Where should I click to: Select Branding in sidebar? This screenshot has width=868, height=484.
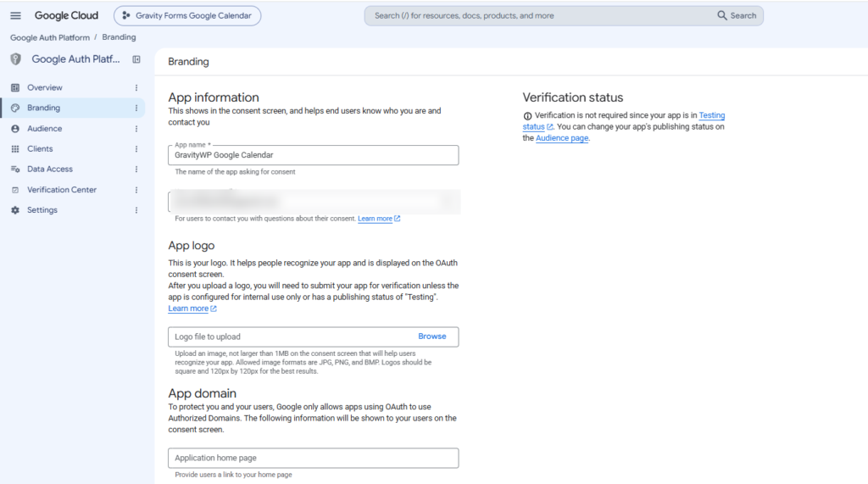tap(73, 108)
